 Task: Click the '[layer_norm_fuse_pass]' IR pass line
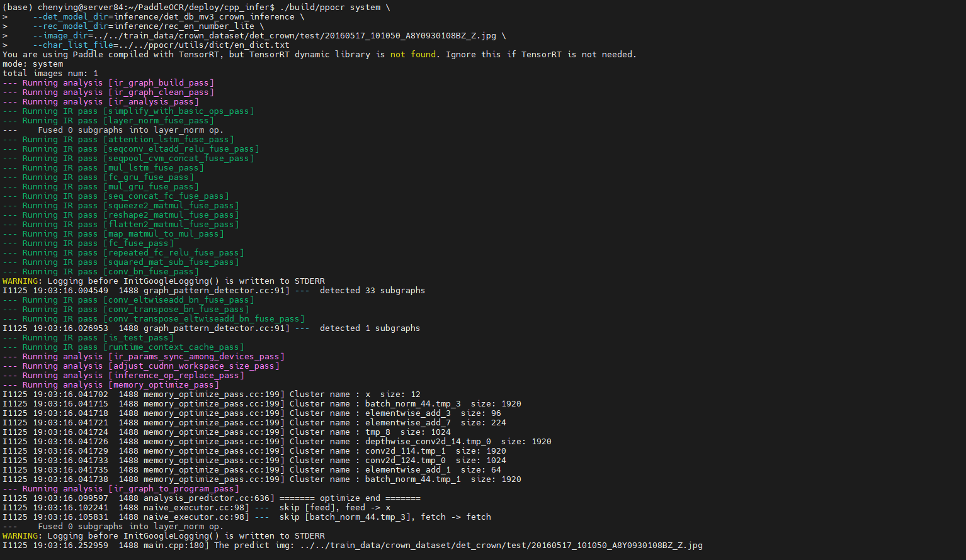pos(108,121)
